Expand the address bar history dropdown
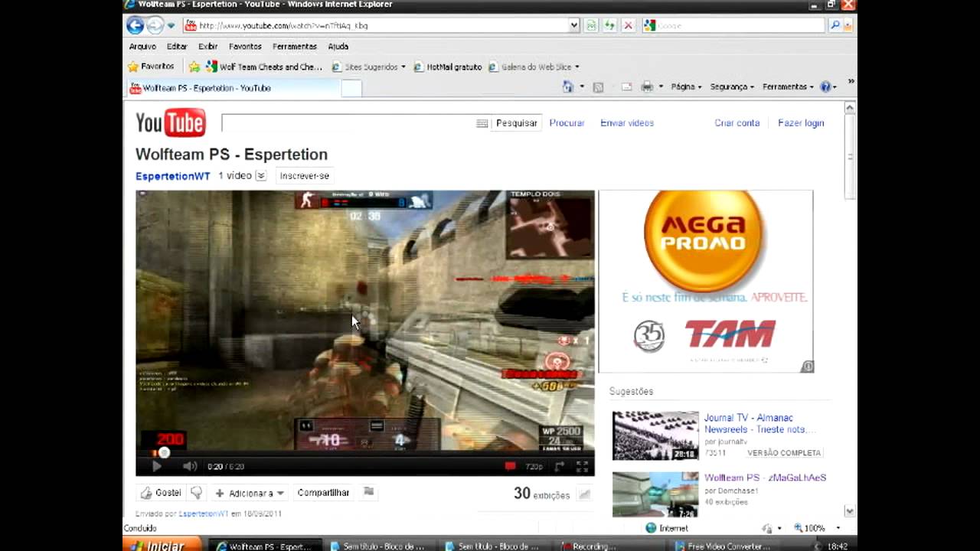 click(574, 25)
